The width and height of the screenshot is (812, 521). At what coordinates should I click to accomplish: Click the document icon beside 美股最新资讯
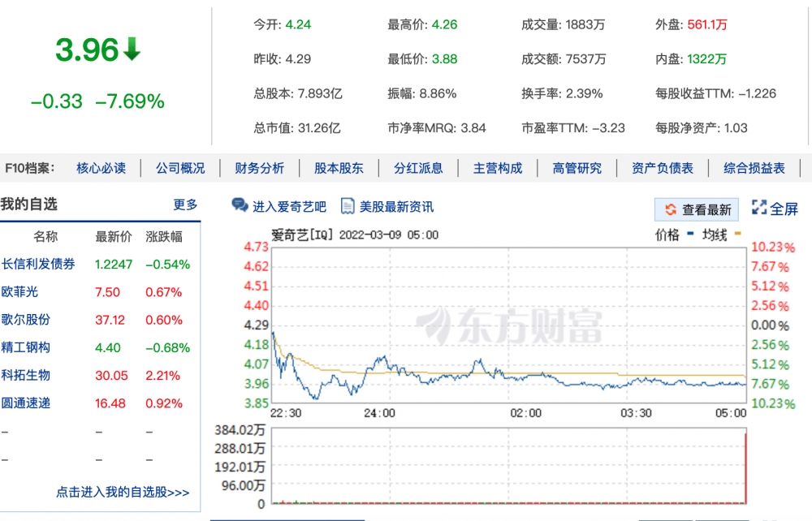(348, 206)
